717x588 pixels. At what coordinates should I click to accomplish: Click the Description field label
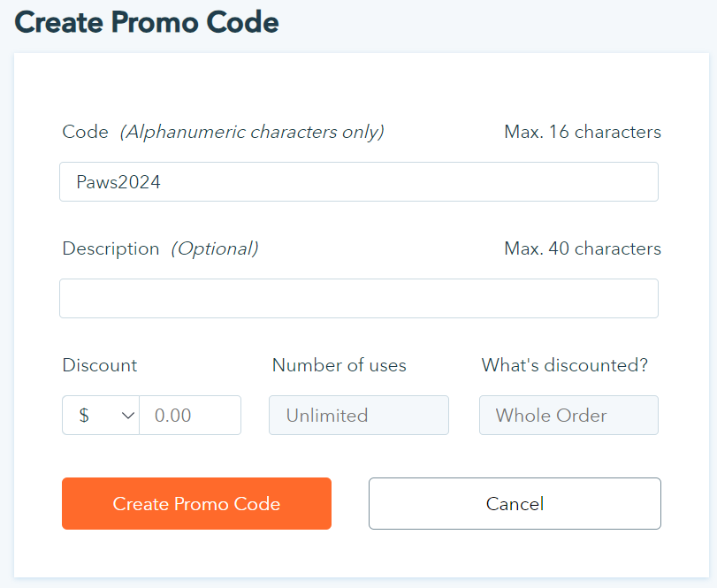tap(111, 249)
